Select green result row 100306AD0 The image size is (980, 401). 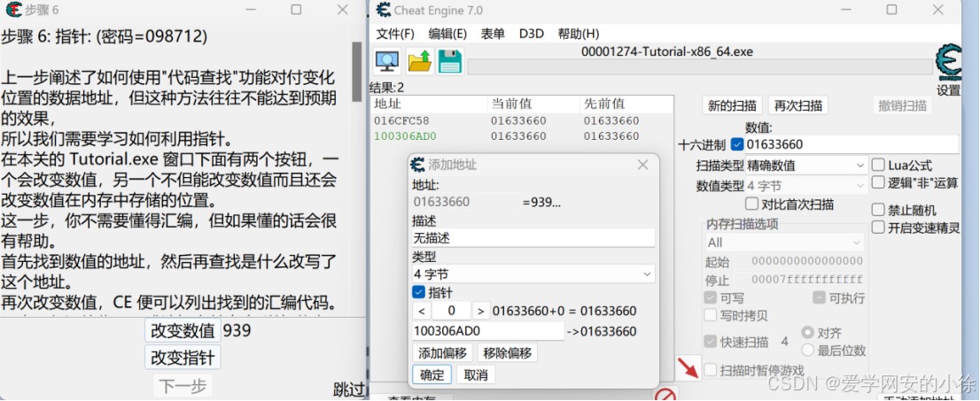click(x=523, y=136)
